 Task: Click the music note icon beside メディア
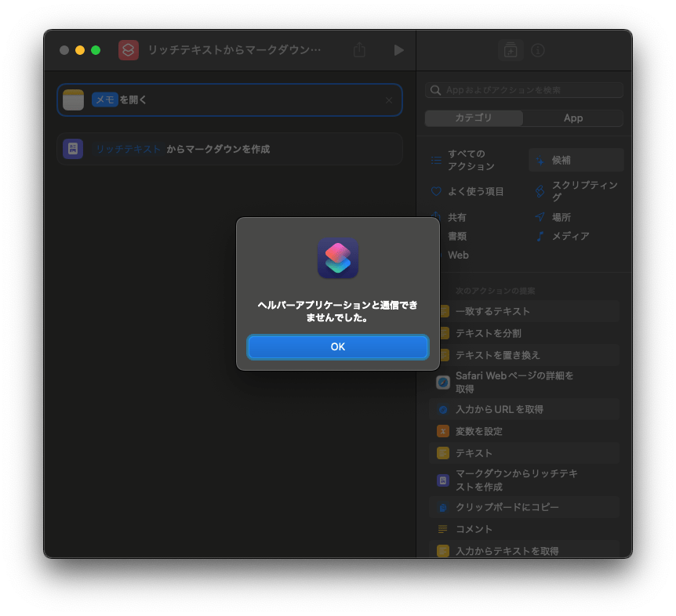[540, 237]
